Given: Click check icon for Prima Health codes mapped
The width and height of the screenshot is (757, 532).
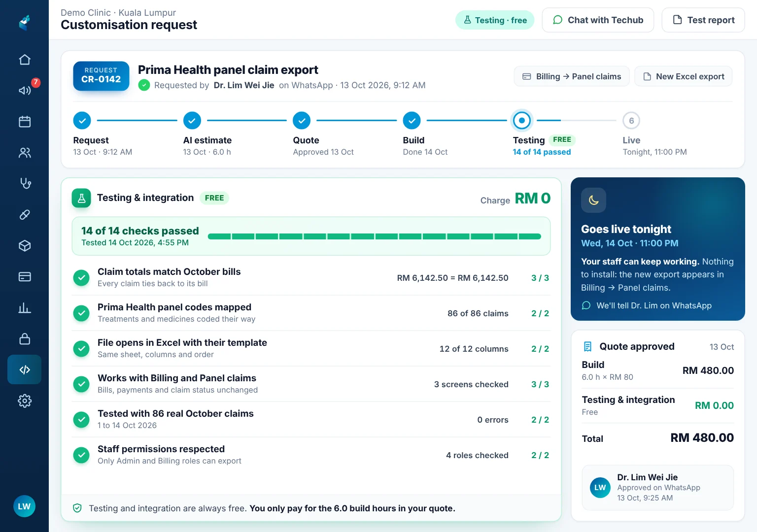Looking at the screenshot, I should 81,313.
